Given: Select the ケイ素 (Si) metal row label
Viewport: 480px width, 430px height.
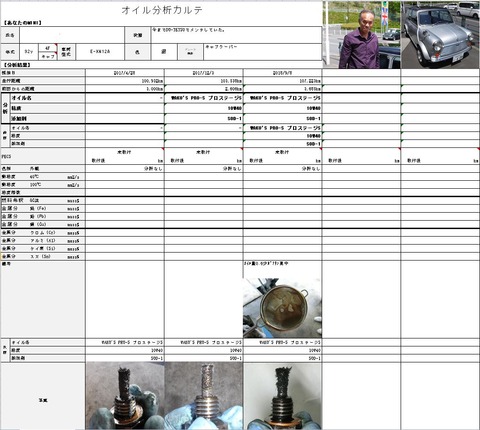Looking at the screenshot, I should click(x=43, y=249).
